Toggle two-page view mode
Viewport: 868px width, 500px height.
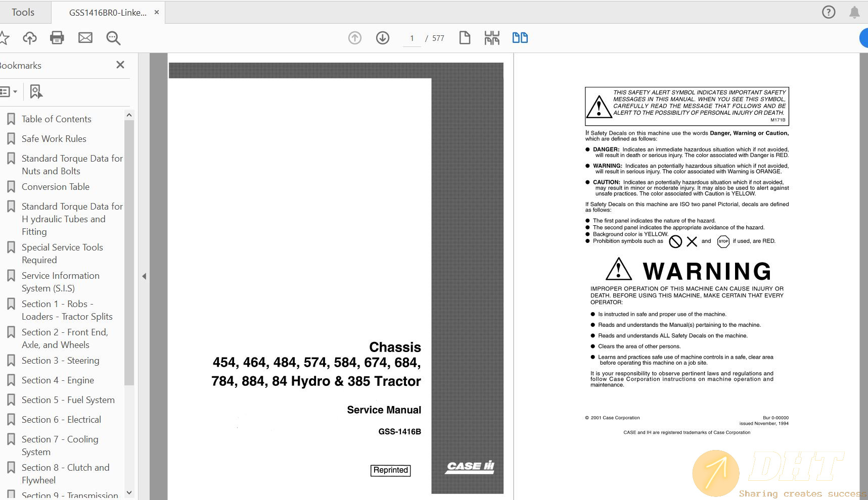tap(520, 38)
